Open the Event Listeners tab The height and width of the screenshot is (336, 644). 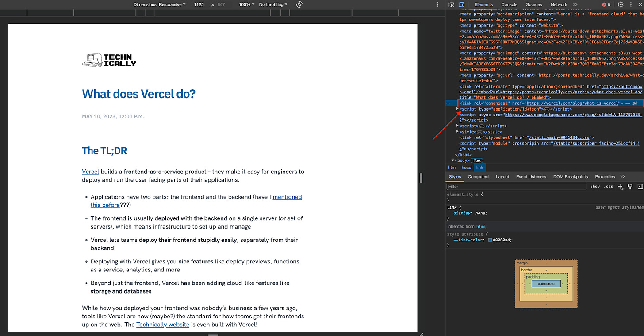click(x=531, y=176)
